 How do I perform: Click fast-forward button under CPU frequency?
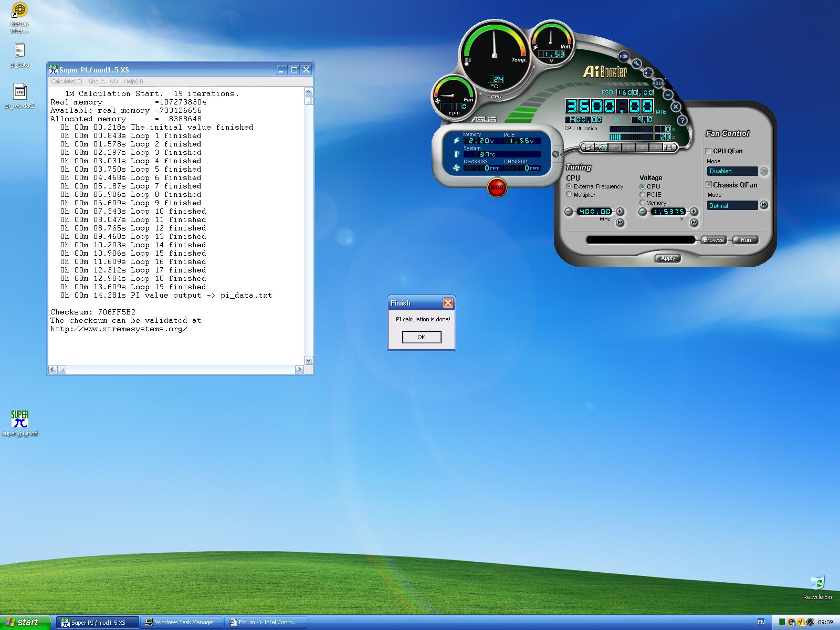click(x=620, y=223)
